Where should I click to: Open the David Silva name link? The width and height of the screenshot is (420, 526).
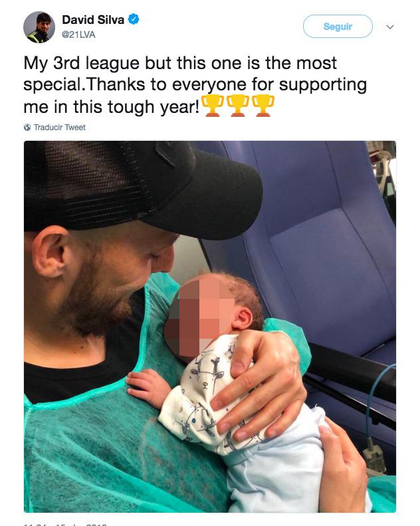(93, 20)
